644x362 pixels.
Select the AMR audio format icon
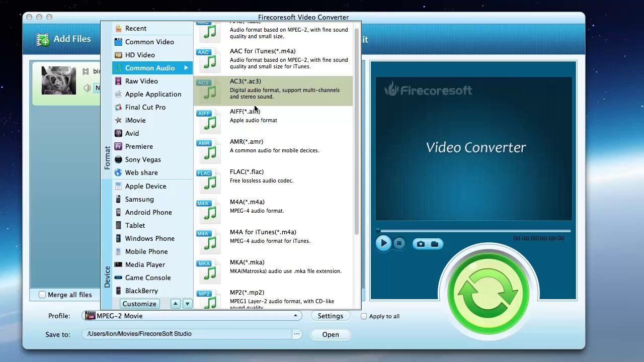[208, 151]
